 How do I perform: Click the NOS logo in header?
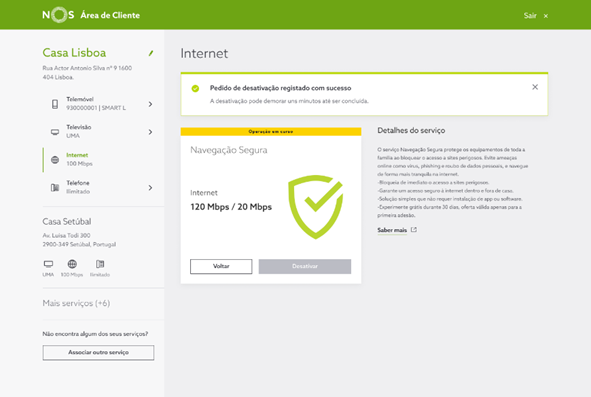coord(58,15)
